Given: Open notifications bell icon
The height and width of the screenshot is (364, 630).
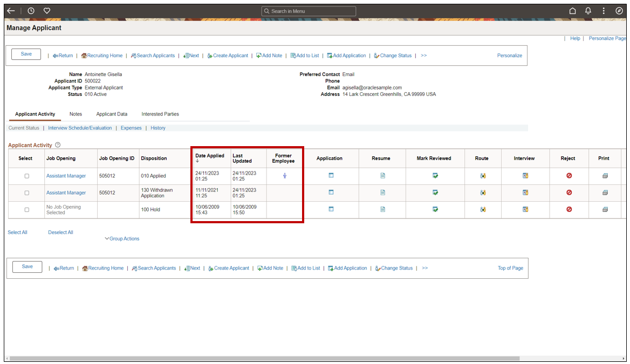Looking at the screenshot, I should tap(588, 11).
